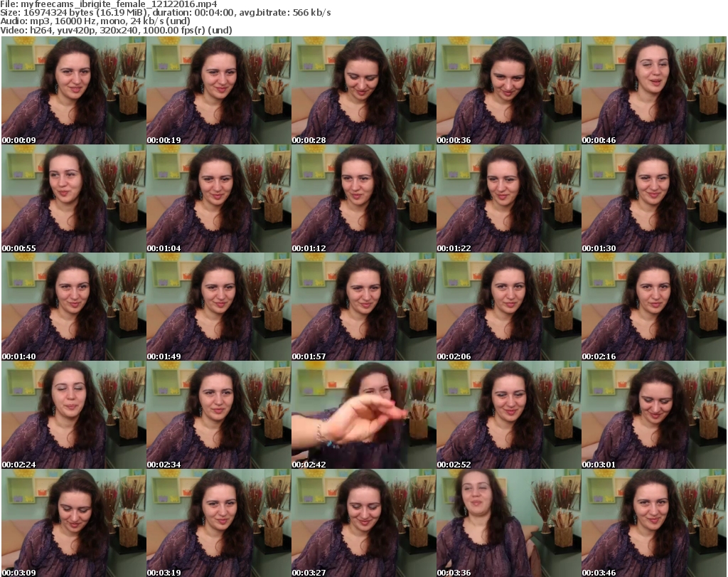Open the frame stamped 00:01:57
728x577 pixels.
point(363,307)
